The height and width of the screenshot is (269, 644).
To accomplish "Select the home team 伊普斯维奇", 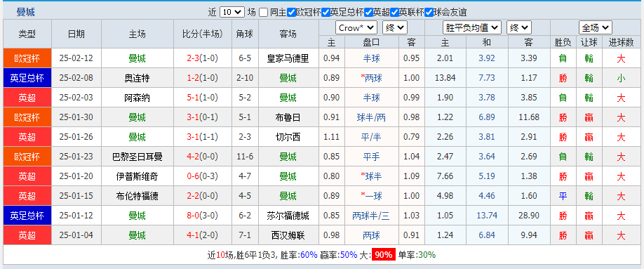I will tap(137, 176).
